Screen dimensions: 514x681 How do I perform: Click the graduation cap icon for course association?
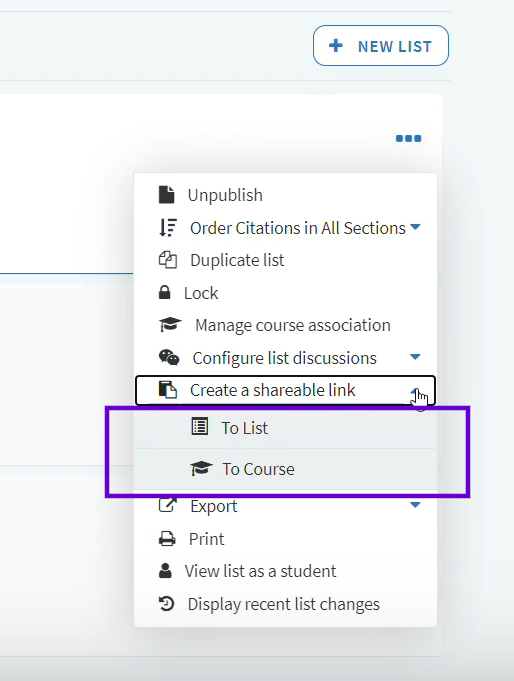pyautogui.click(x=170, y=324)
